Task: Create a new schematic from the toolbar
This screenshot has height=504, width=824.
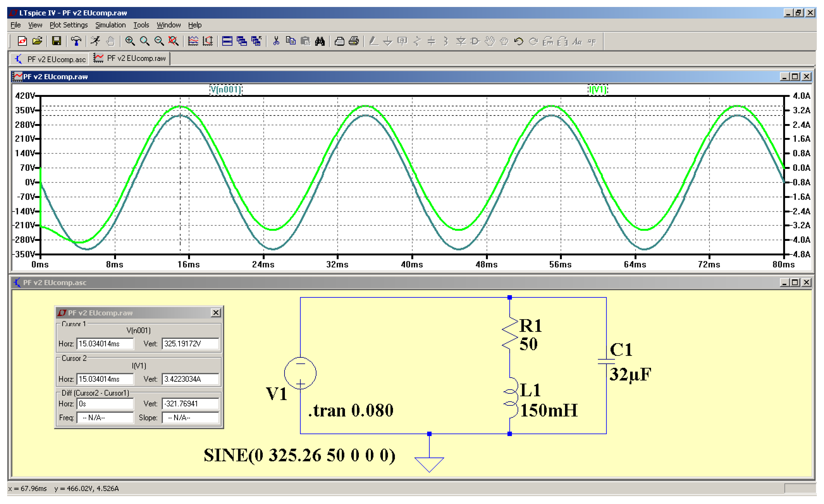Action: (x=22, y=41)
